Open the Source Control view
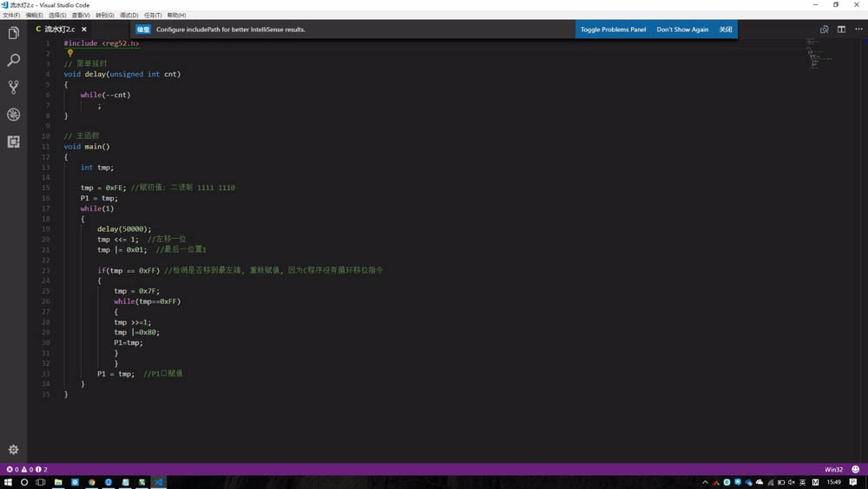The image size is (868, 489). point(13,87)
